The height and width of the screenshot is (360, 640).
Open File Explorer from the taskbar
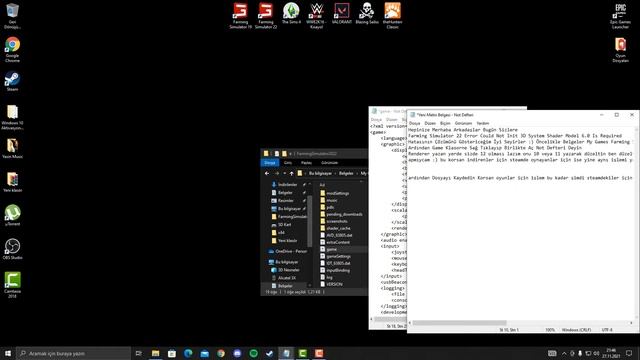(156, 353)
